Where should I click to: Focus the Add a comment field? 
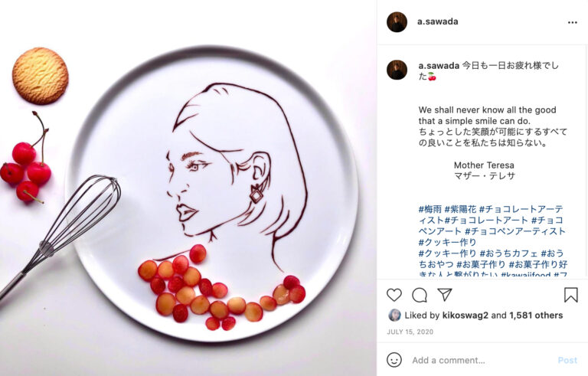(x=482, y=360)
